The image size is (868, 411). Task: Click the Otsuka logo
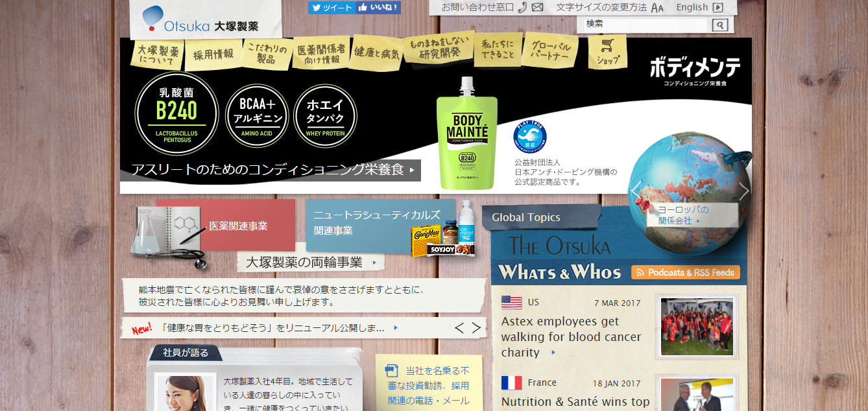coord(200,19)
